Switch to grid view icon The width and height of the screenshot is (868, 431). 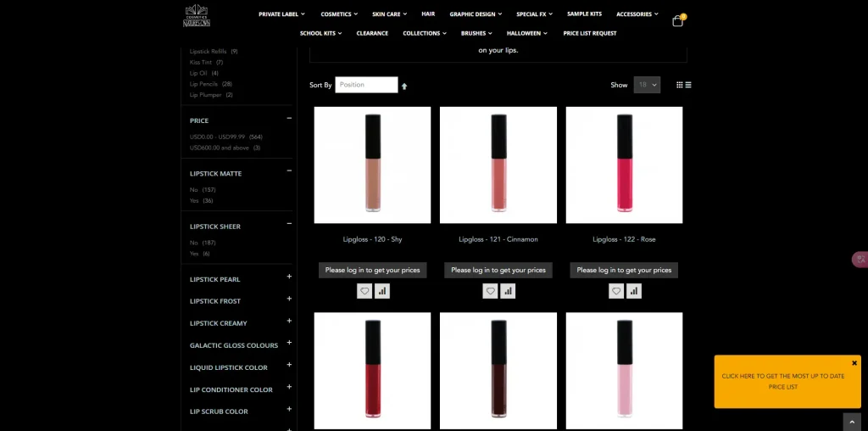[x=680, y=85]
